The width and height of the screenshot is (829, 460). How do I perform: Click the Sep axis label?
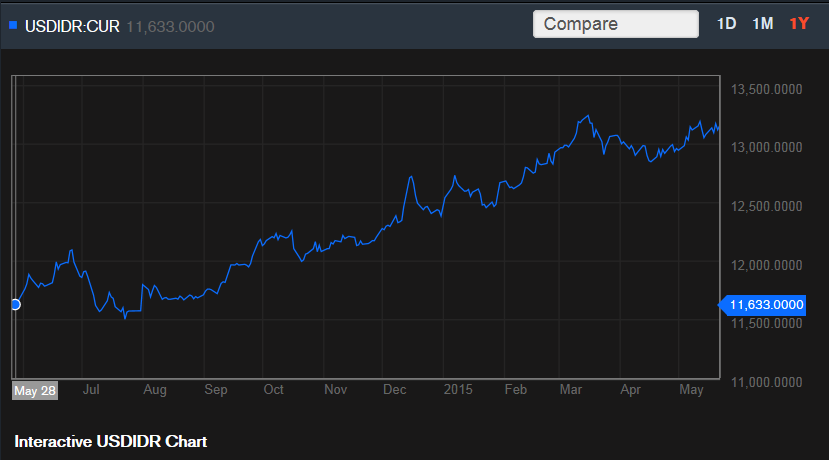tap(216, 390)
